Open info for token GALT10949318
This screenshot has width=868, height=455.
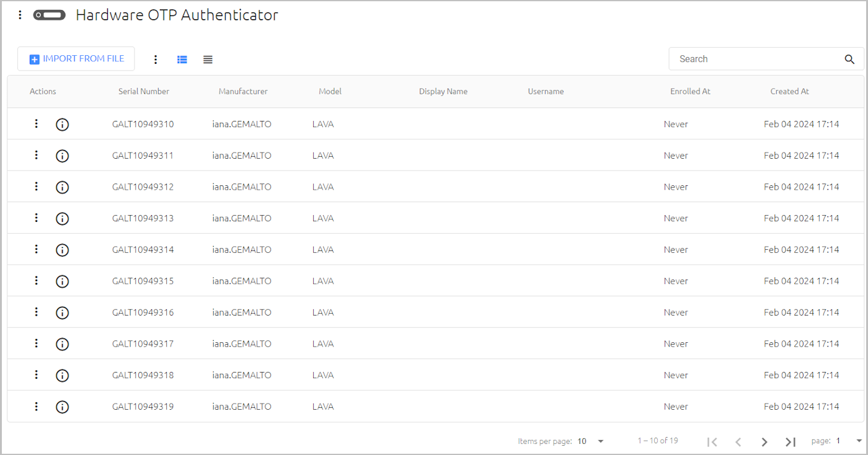point(62,375)
